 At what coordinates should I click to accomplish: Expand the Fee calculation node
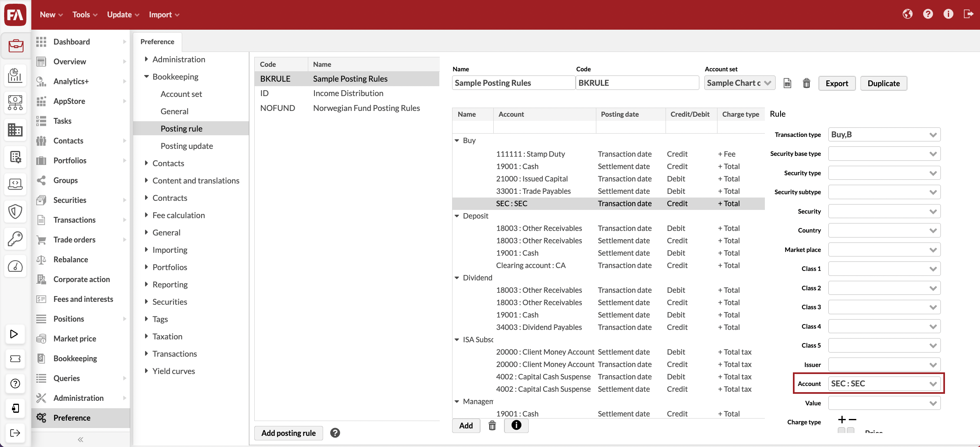click(146, 215)
